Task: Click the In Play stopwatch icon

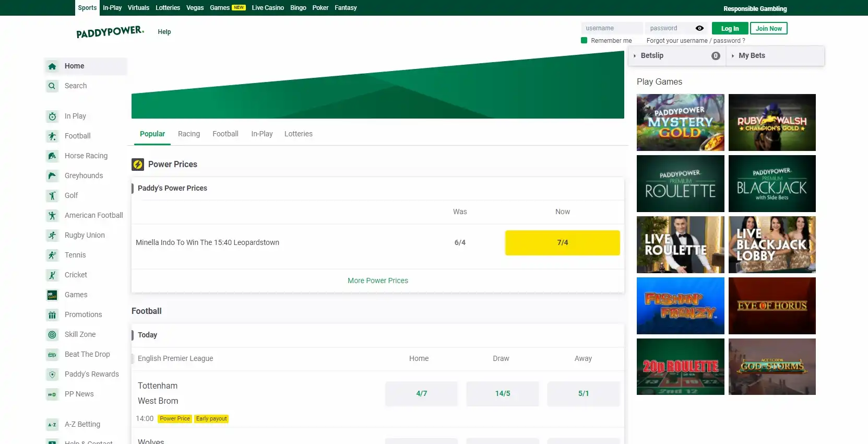Action: click(52, 116)
